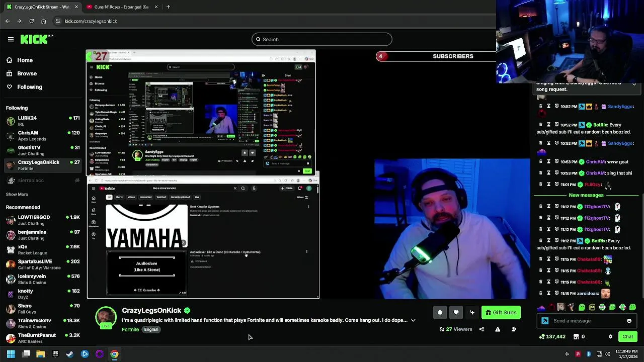
Task: Open the Kick hamburger sidebar menu
Action: (11, 39)
